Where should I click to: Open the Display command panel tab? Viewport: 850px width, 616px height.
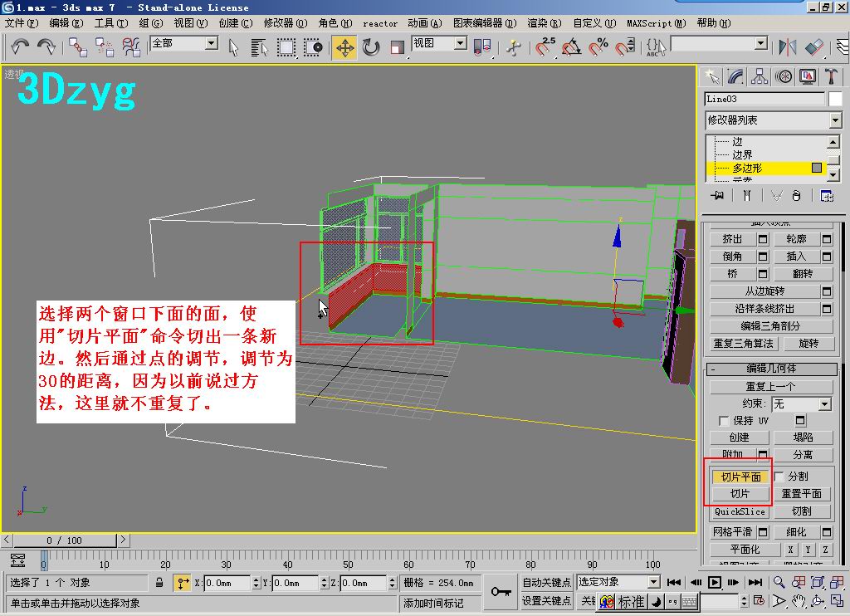(807, 77)
